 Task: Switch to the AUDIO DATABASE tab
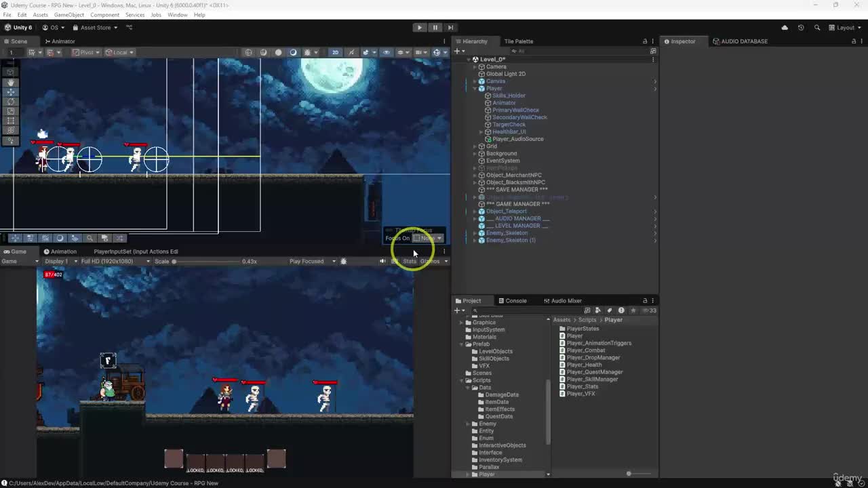741,41
